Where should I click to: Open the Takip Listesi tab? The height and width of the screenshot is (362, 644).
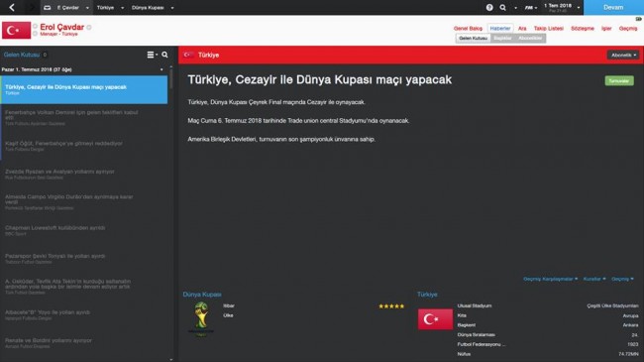tap(548, 29)
